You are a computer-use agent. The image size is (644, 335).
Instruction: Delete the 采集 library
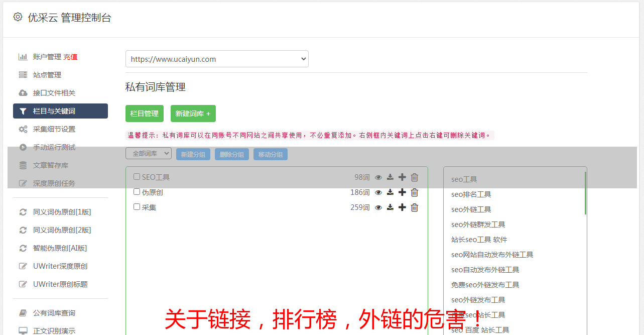coord(415,207)
